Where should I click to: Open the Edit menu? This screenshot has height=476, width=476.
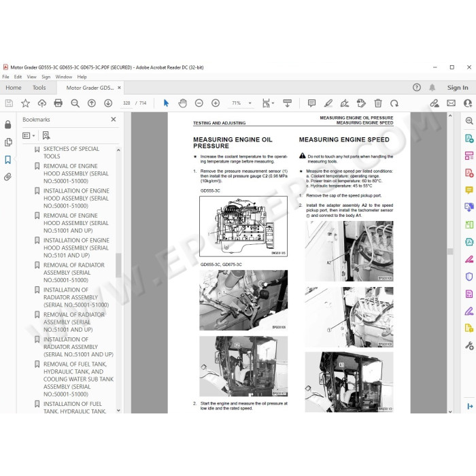point(18,77)
